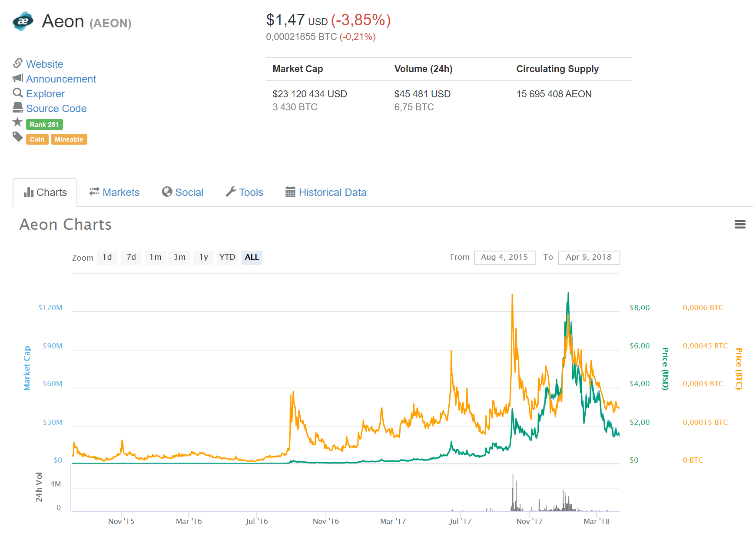The width and height of the screenshot is (756, 543).
Task: Click the Price (BTC) axis label
Action: pos(739,368)
